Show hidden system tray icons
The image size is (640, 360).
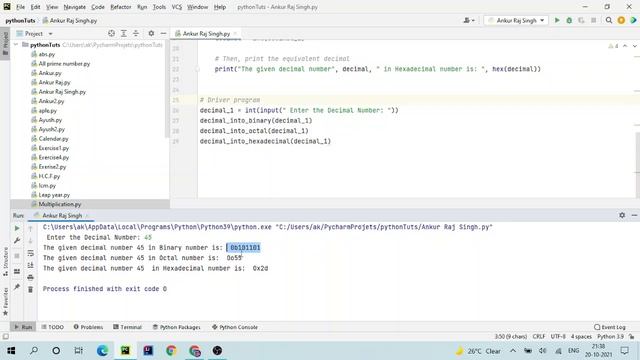point(513,351)
